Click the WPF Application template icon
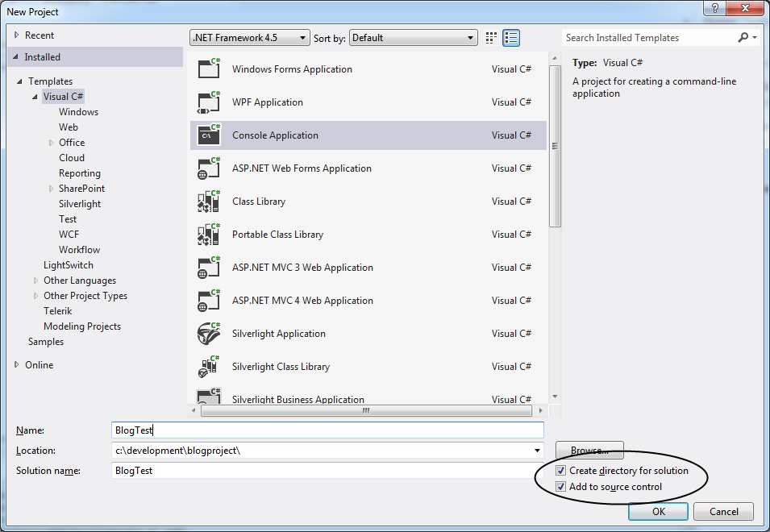This screenshot has height=532, width=770. [x=209, y=102]
